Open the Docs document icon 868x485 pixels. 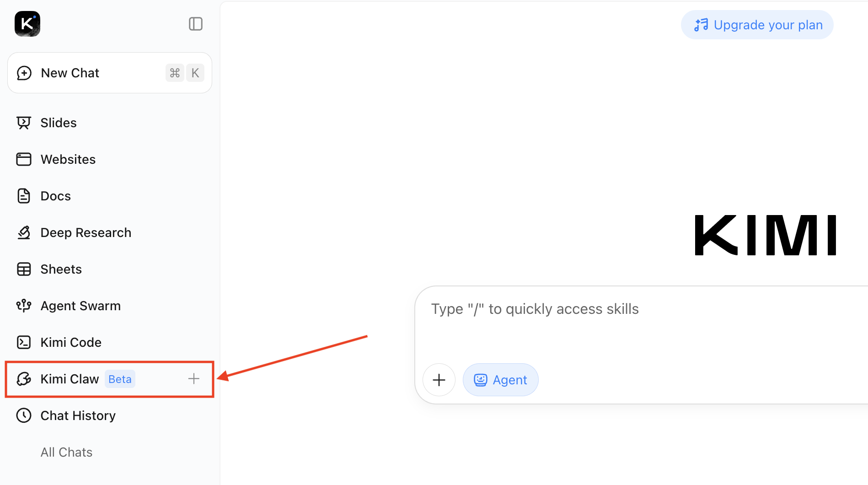[24, 196]
